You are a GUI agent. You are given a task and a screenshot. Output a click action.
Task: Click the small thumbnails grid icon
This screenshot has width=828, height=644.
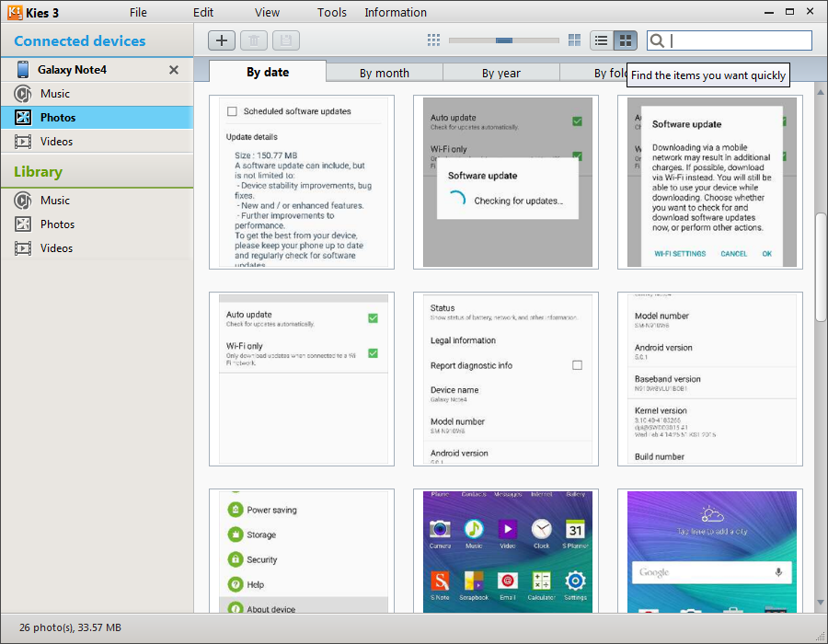tap(433, 40)
